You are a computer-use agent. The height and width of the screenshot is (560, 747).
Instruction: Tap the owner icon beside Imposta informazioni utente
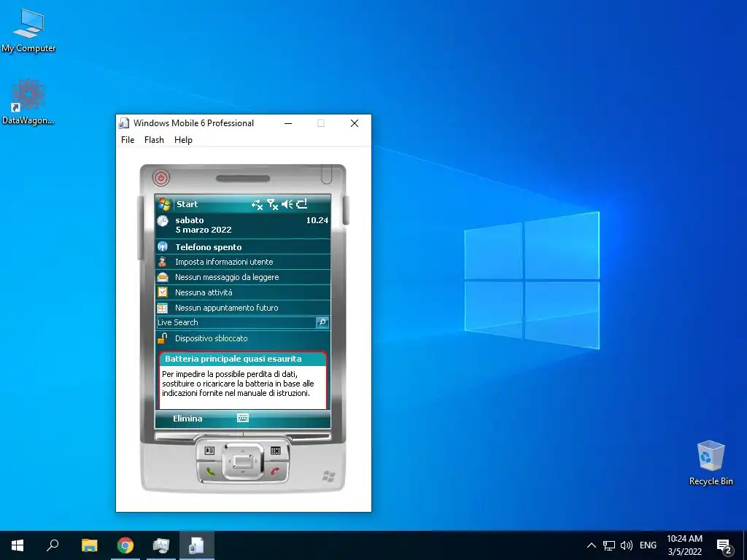[x=163, y=262]
